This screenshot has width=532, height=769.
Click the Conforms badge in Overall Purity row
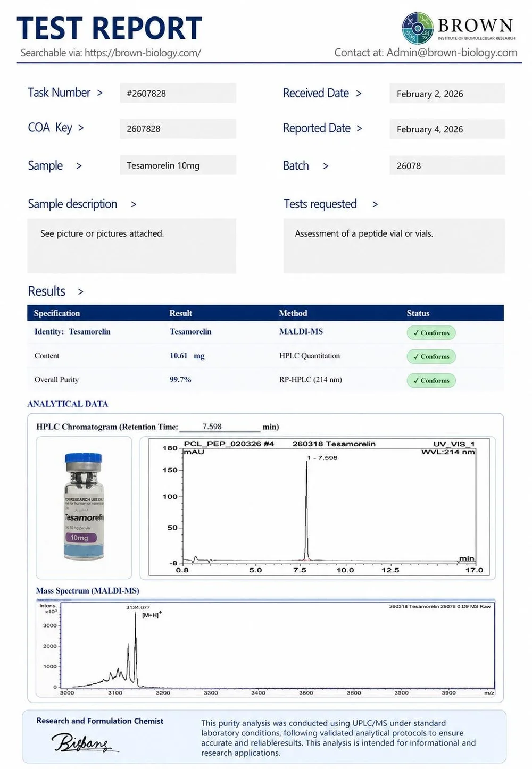tap(431, 380)
